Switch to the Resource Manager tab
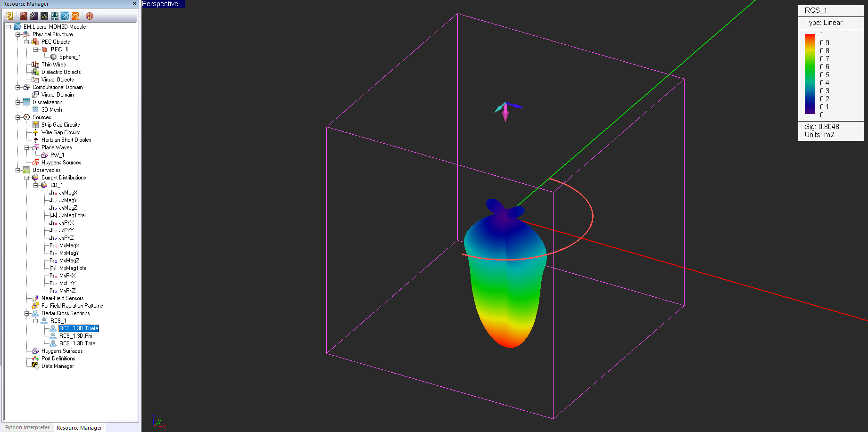 pyautogui.click(x=79, y=428)
